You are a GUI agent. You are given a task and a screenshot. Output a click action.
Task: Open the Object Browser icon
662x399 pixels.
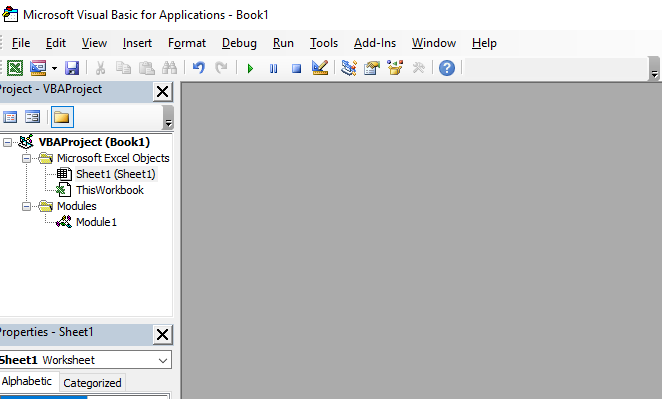coord(395,68)
